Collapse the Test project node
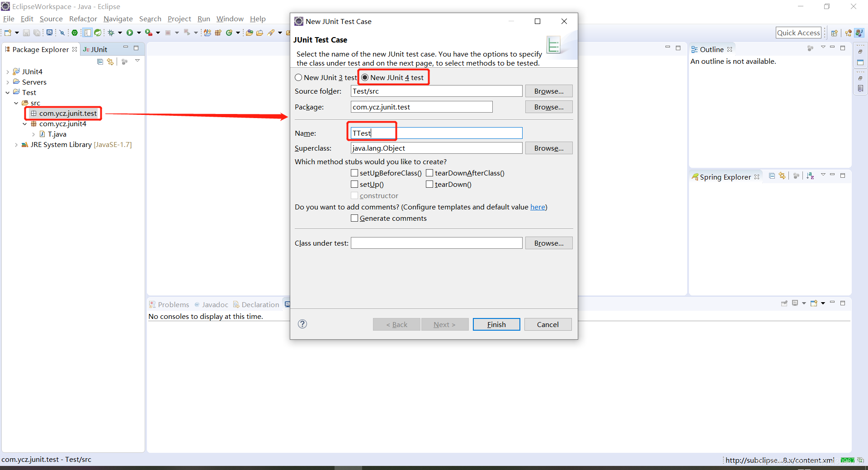This screenshot has height=470, width=868. coord(8,93)
